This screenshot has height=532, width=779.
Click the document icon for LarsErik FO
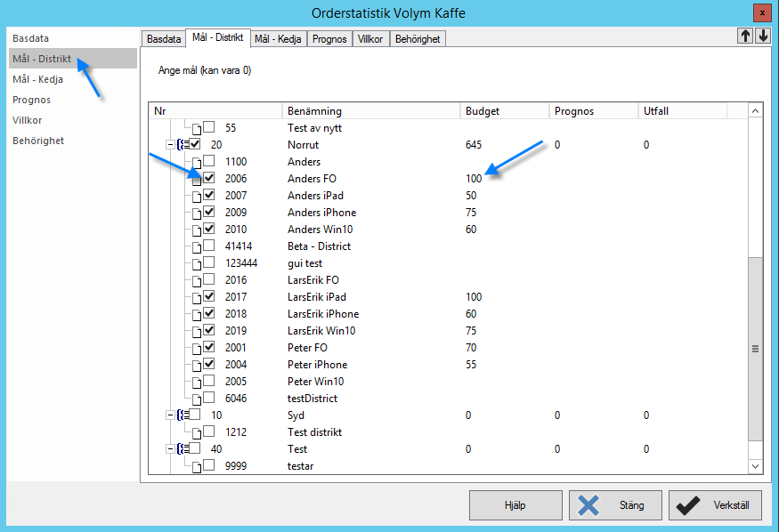pyautogui.click(x=197, y=281)
